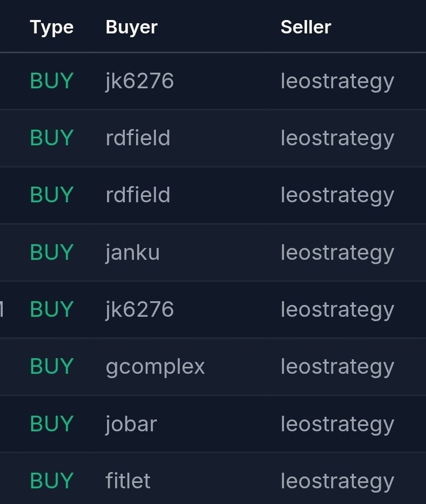The image size is (426, 504).
Task: Click the Seller column header
Action: point(306,27)
